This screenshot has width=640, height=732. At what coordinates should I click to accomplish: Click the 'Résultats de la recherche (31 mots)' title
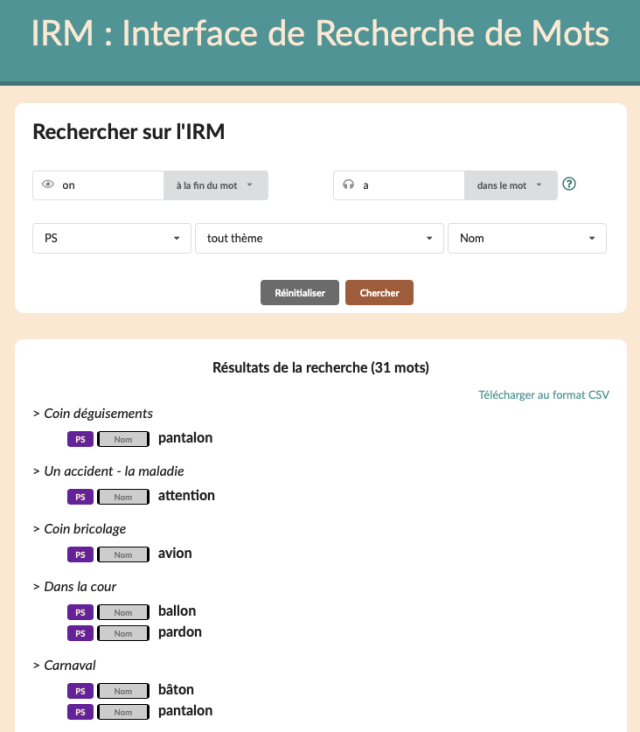321,368
